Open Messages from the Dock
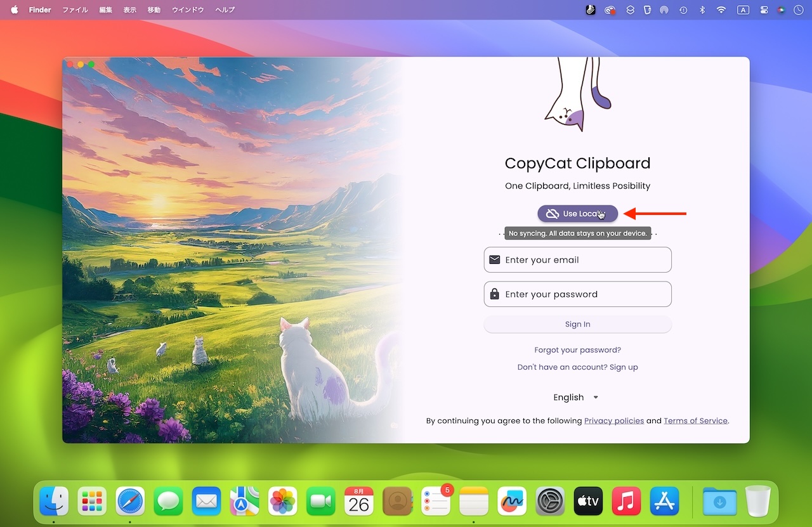The width and height of the screenshot is (812, 527). pos(168,502)
